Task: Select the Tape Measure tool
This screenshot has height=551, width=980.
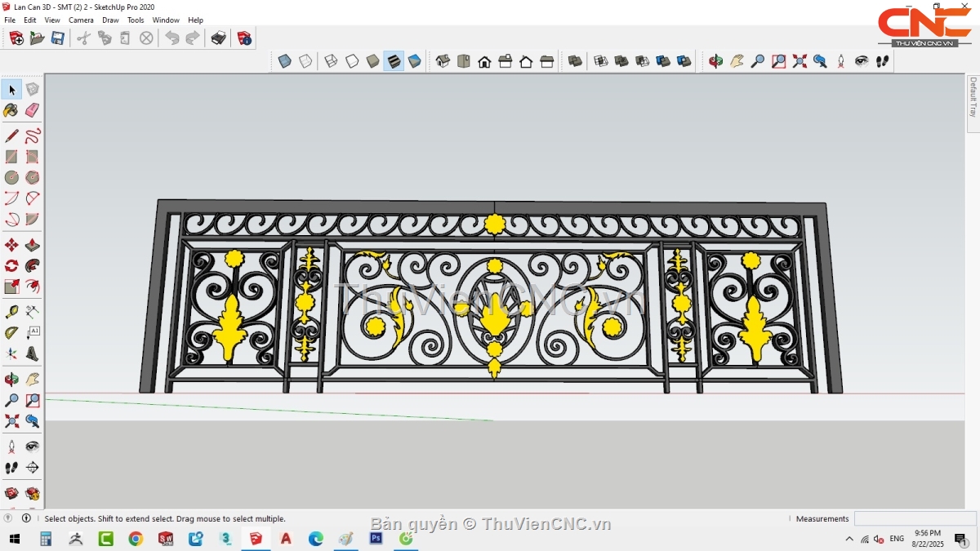Action: [x=11, y=312]
